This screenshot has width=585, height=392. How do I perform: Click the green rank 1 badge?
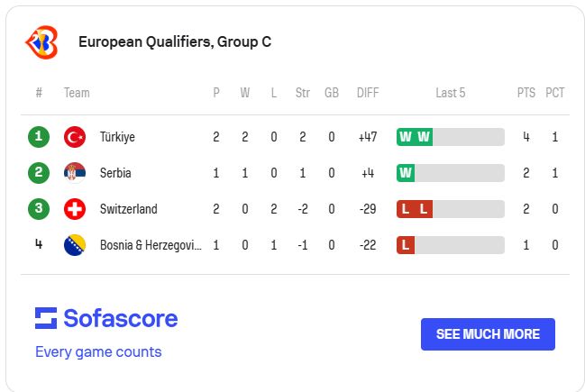pyautogui.click(x=39, y=137)
